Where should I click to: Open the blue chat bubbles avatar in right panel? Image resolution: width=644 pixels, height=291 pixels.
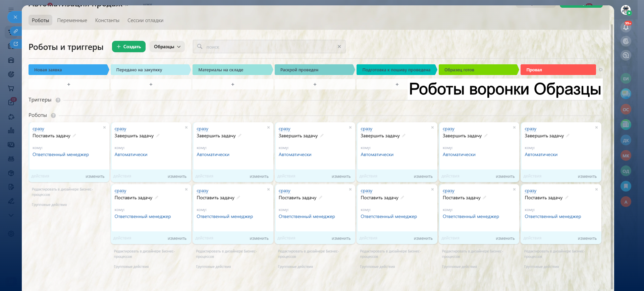tap(626, 94)
